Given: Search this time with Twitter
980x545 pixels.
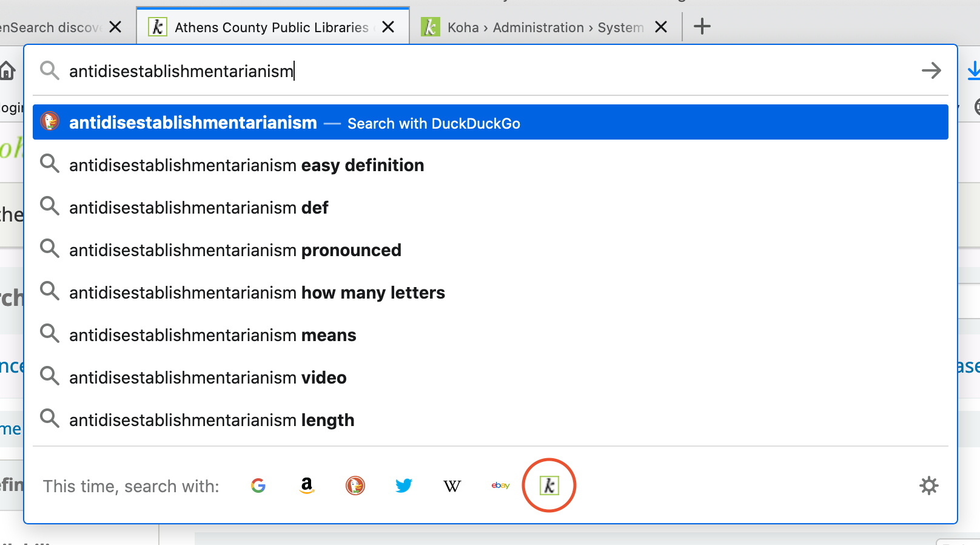Looking at the screenshot, I should [x=404, y=486].
